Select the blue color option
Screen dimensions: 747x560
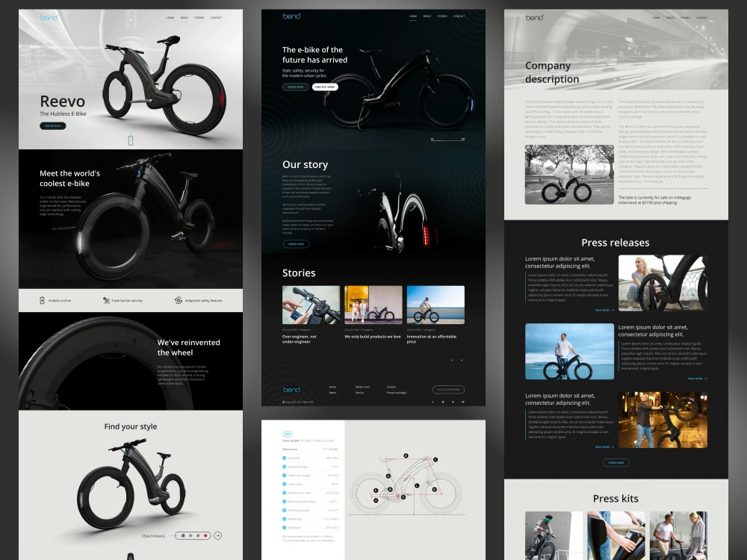coord(190,535)
